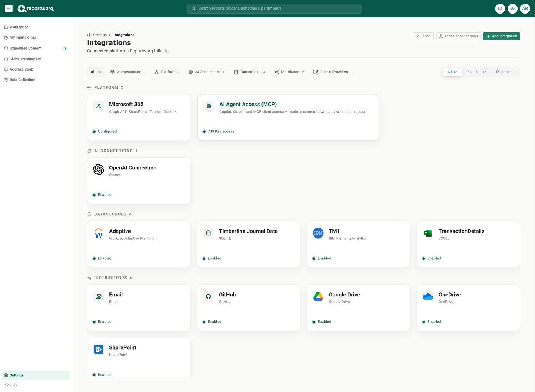Open the OpenAI Connection card title
The image size is (535, 392).
point(133,168)
